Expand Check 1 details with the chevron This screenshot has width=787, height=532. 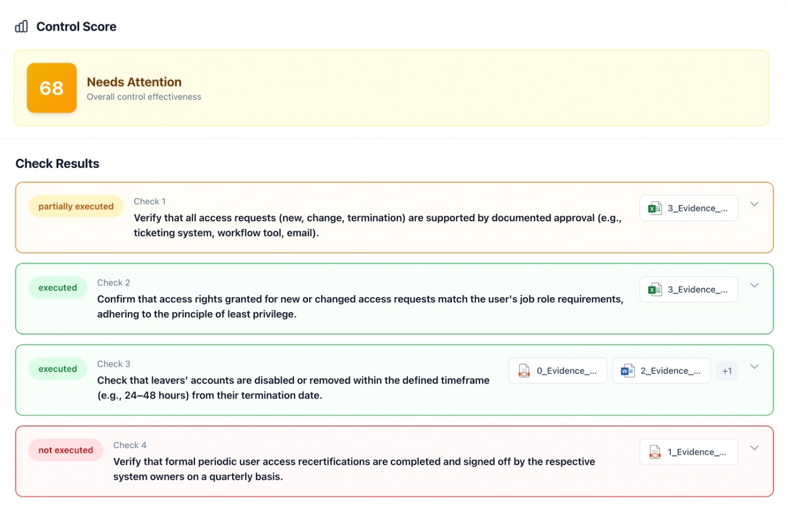pyautogui.click(x=755, y=204)
